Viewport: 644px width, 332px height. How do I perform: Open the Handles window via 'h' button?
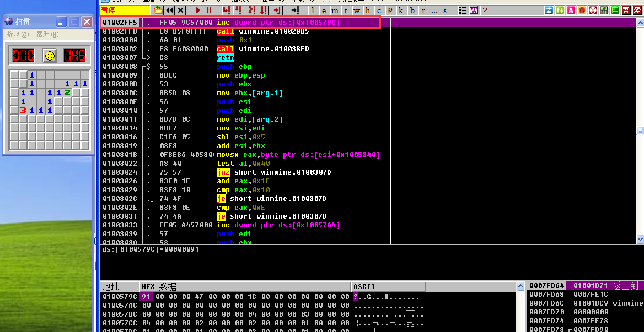pyautogui.click(x=368, y=10)
